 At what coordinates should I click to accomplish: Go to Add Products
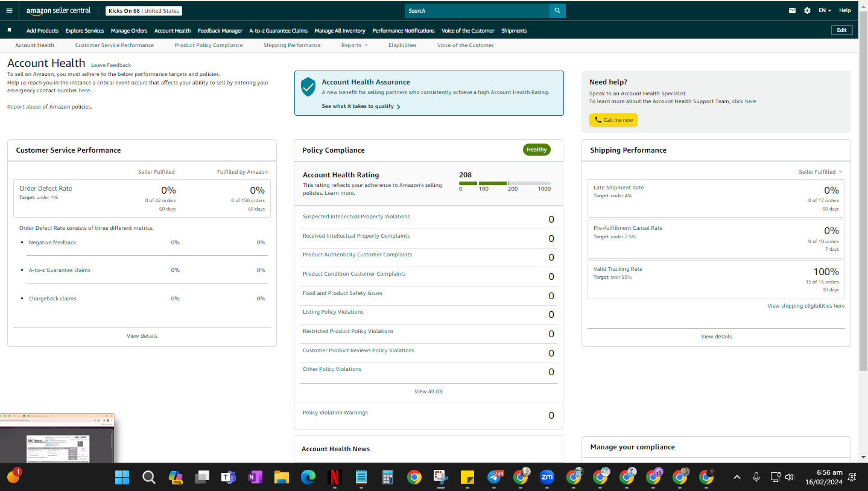(x=42, y=31)
